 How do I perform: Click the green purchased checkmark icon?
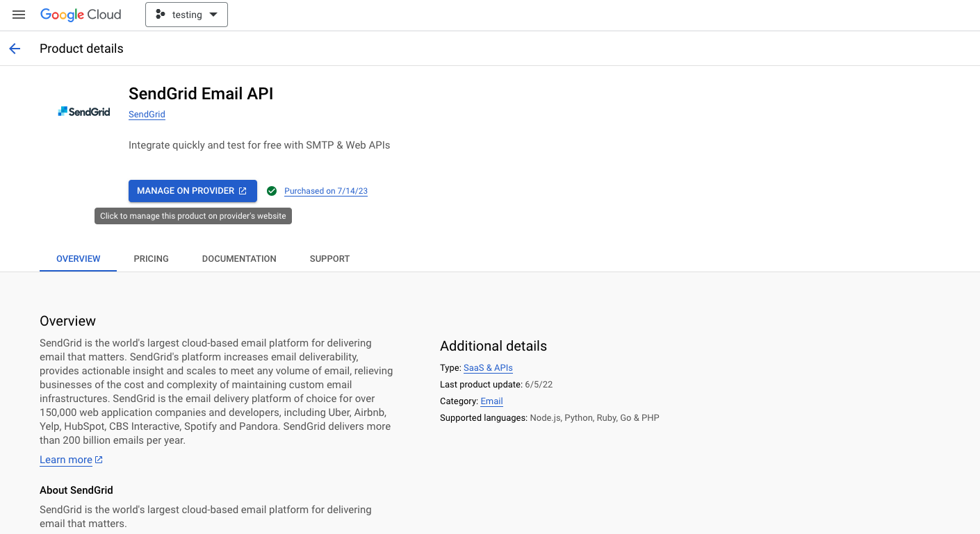tap(272, 191)
